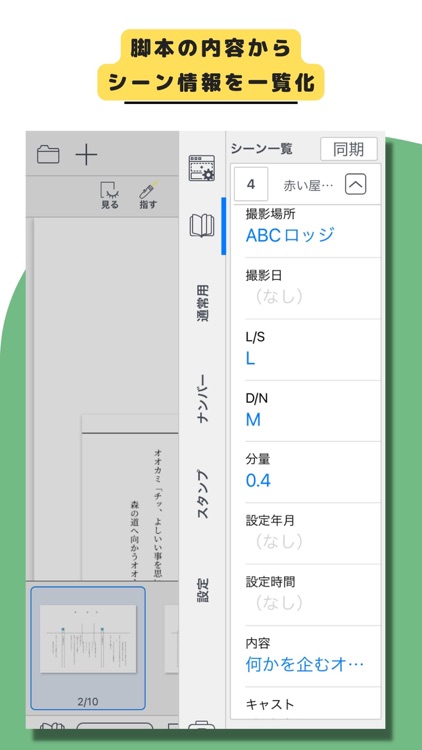Edit 撮影場所 value ABCロッジ
422x750 pixels.
point(290,235)
